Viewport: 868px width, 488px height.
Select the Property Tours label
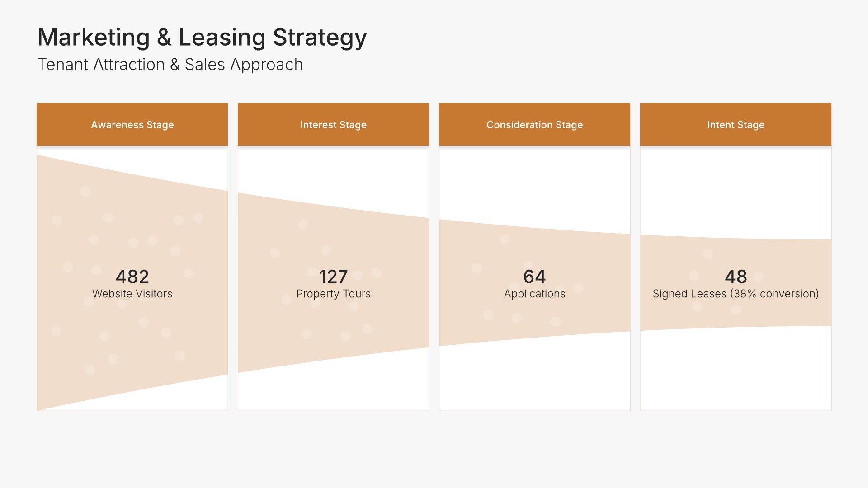tap(333, 294)
